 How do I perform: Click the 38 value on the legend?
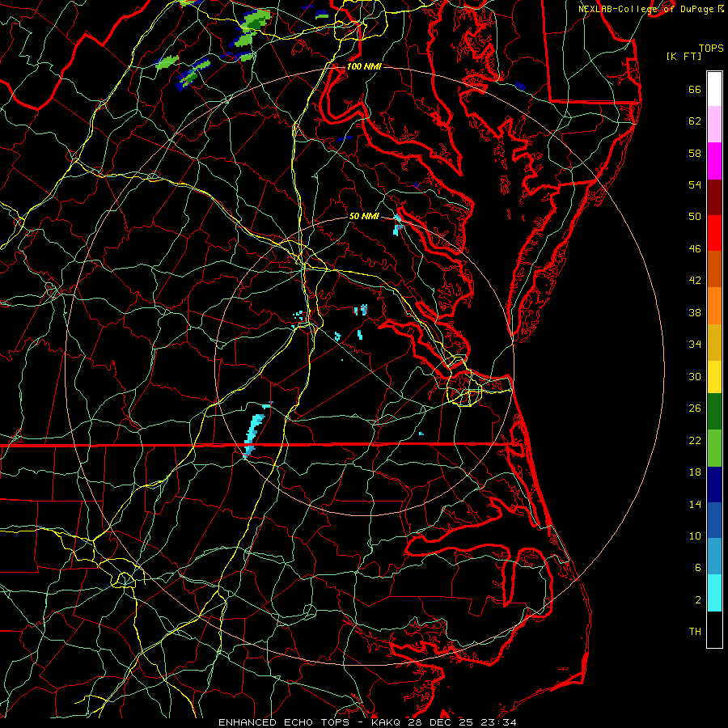(695, 312)
